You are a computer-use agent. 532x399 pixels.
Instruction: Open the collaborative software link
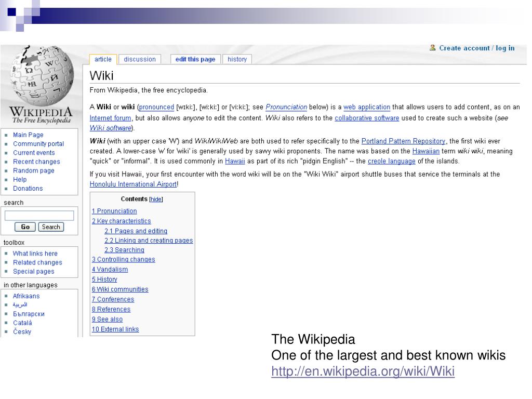367,118
